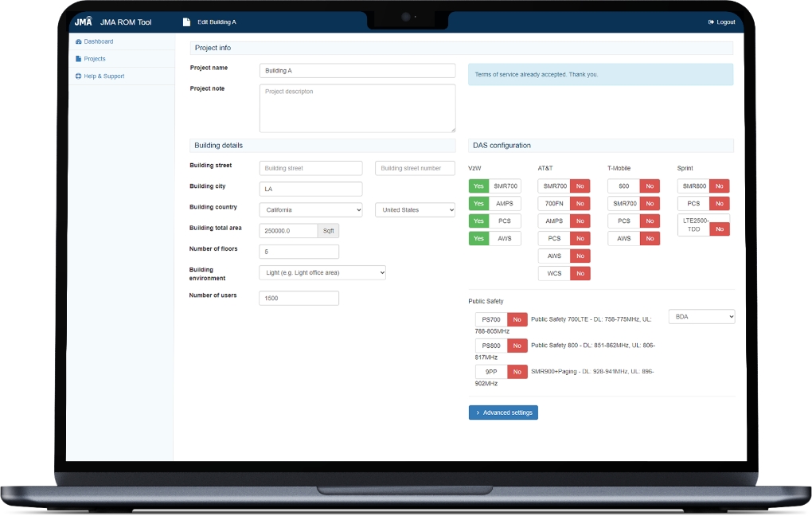Click the JMA logo in header
Screen dimensions: 812x516
tap(84, 21)
